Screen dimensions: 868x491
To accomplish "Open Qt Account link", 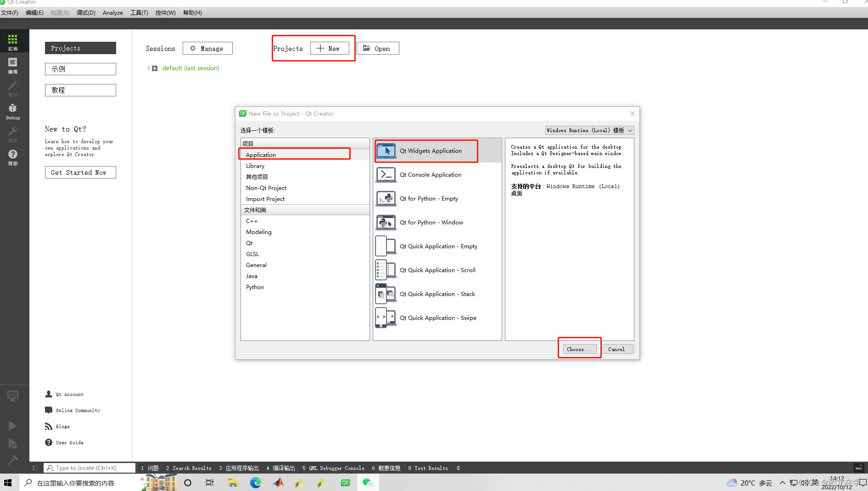I will [64, 394].
